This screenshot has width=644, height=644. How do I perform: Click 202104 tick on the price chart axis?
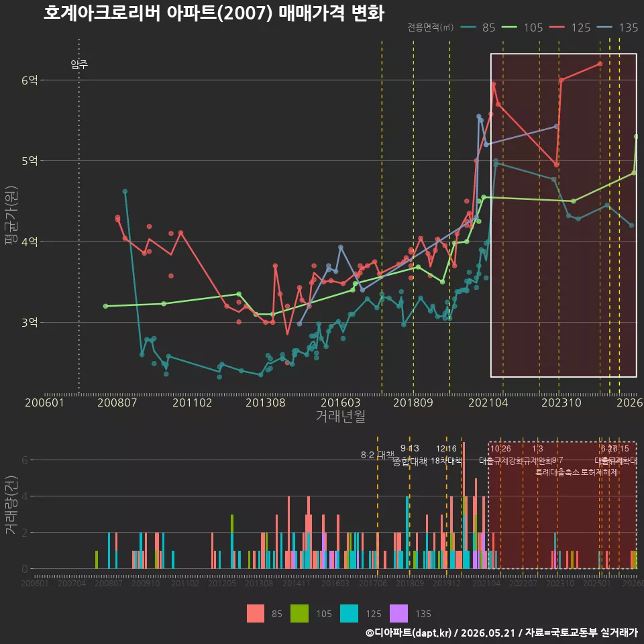[488, 402]
